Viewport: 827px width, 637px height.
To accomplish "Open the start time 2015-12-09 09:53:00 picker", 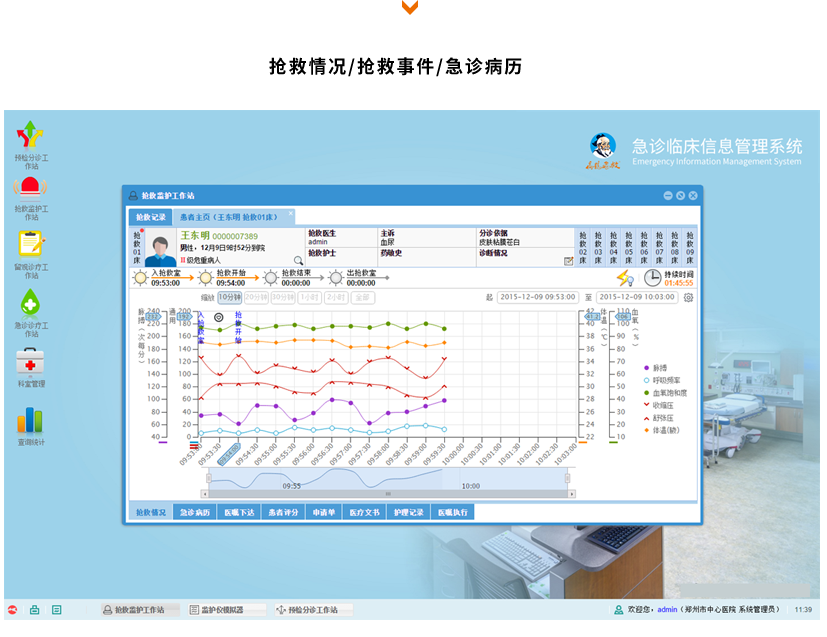I will coord(539,297).
